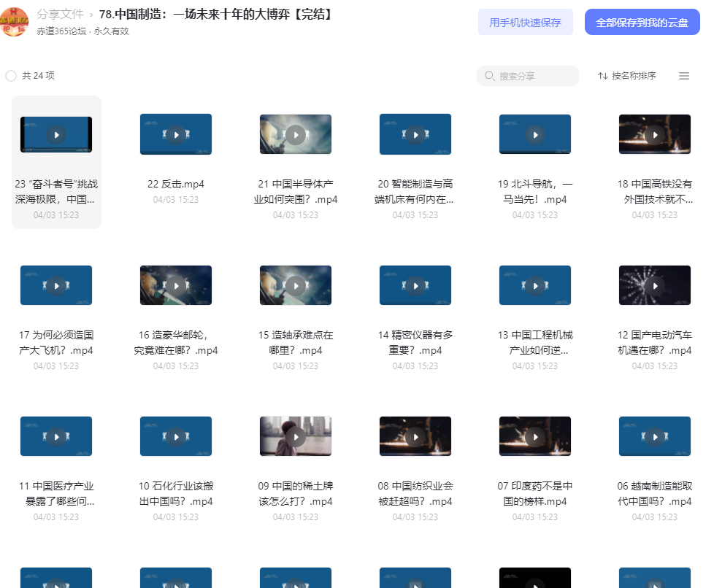Screen dimensions: 714x588
Task: Click 全部保存到我的云盘 button
Action: pyautogui.click(x=642, y=23)
